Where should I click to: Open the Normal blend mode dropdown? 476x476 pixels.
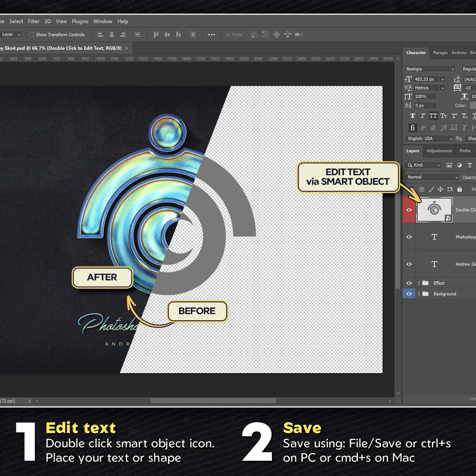click(x=432, y=177)
